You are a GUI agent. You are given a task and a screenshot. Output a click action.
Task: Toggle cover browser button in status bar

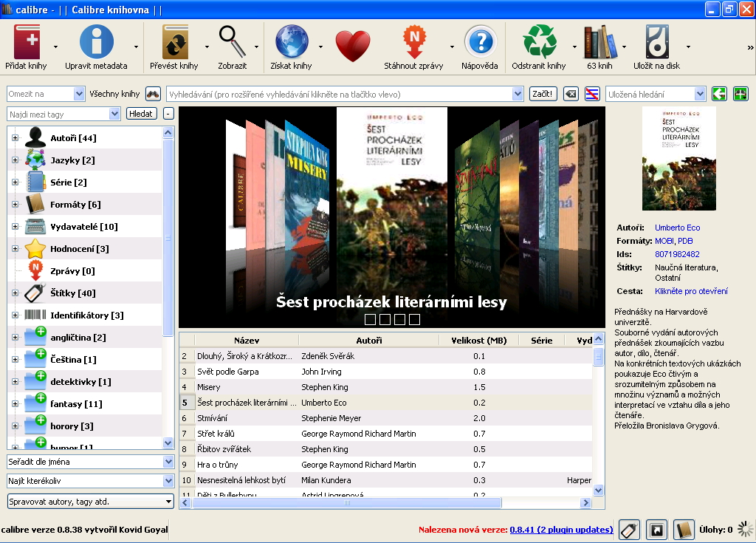pos(656,529)
